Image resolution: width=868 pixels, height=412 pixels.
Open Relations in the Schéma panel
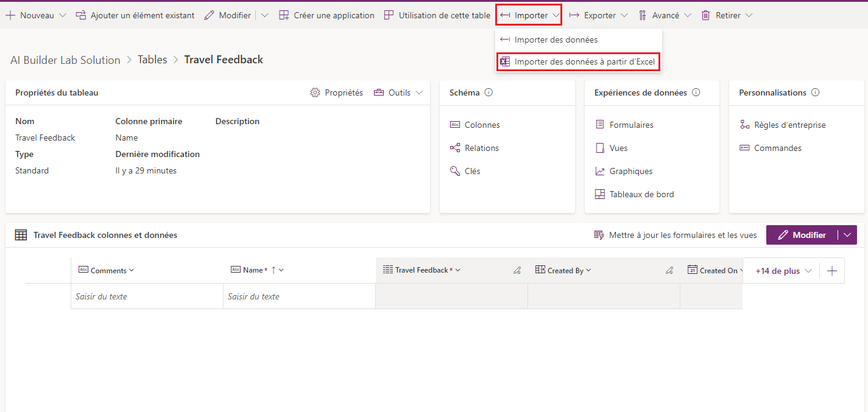coord(481,147)
